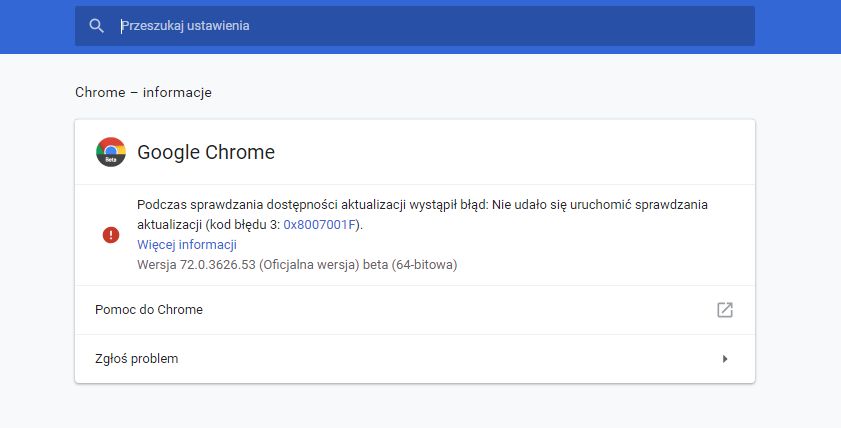Screen dimensions: 841x428
Task: Open Pomoc do Chrome row
Action: click(x=415, y=310)
